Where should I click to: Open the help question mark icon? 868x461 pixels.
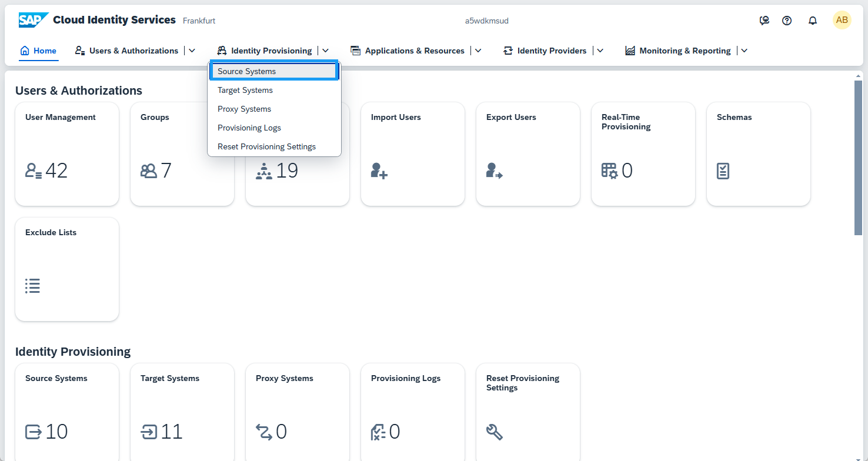pos(787,21)
